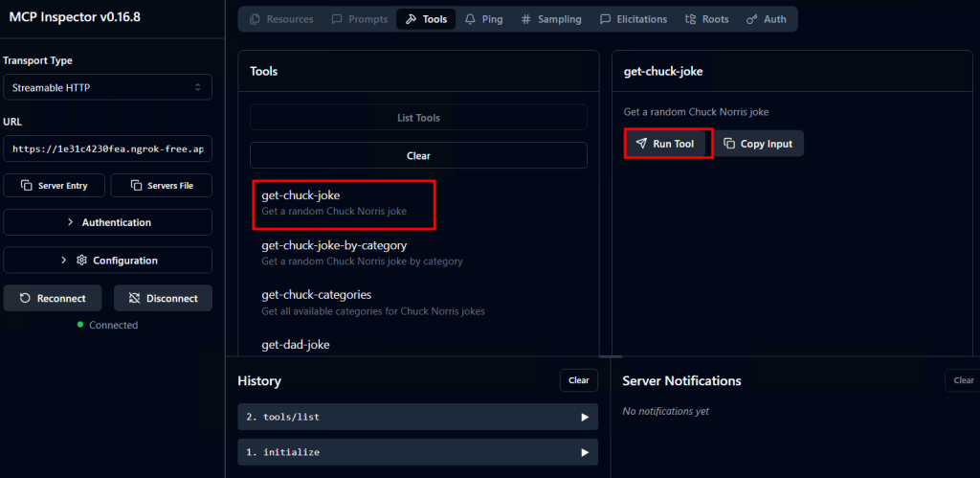Click the URL input field
Image resolution: width=980 pixels, height=478 pixels.
(x=107, y=149)
